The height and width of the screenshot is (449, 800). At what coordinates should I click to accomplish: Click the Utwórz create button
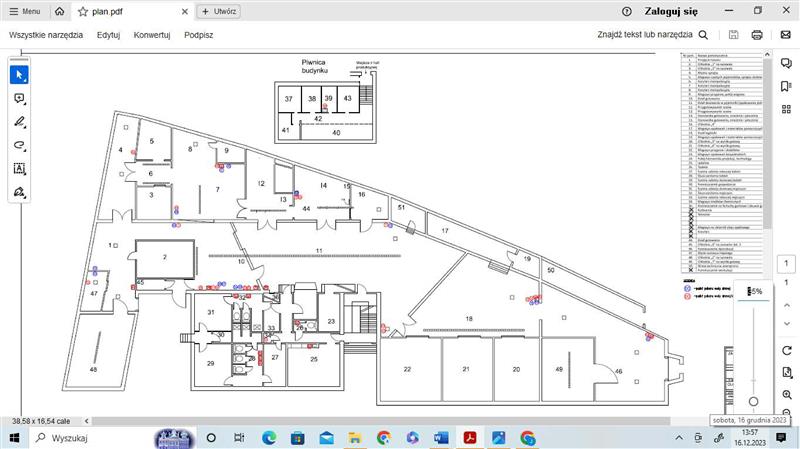(220, 11)
